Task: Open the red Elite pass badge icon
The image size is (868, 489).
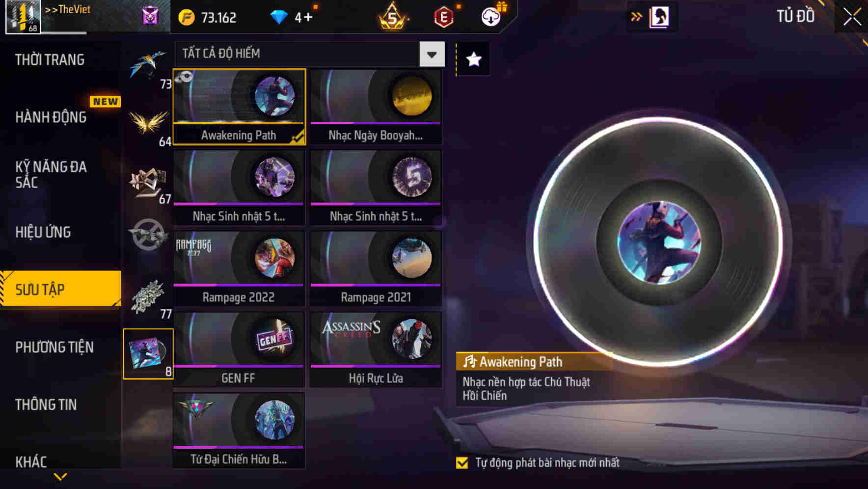Action: (443, 18)
